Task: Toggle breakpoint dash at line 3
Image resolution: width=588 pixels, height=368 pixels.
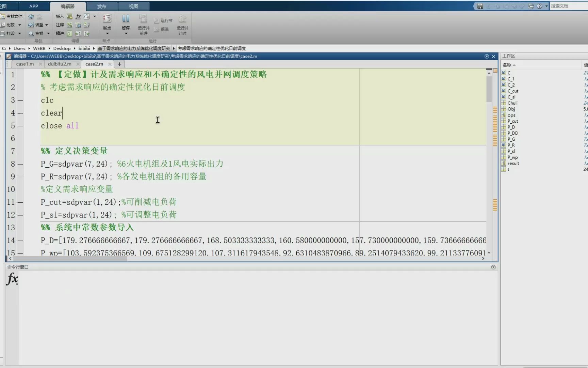Action: coord(20,100)
